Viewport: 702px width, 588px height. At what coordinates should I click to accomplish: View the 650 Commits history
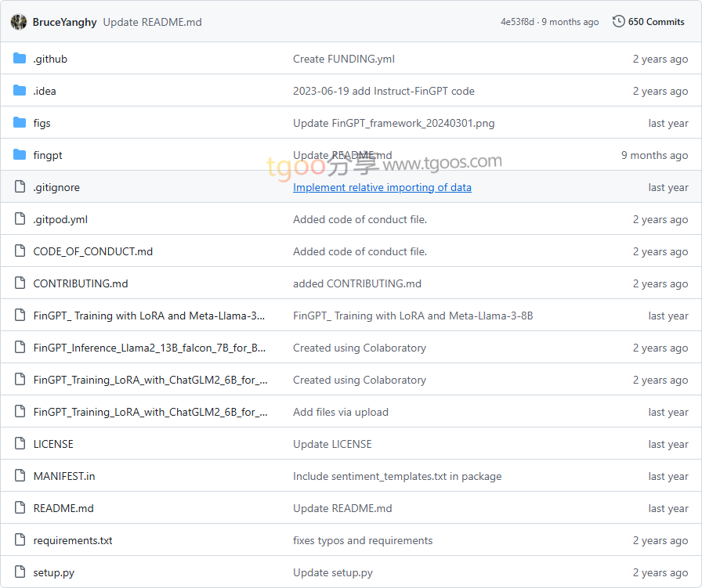point(656,22)
